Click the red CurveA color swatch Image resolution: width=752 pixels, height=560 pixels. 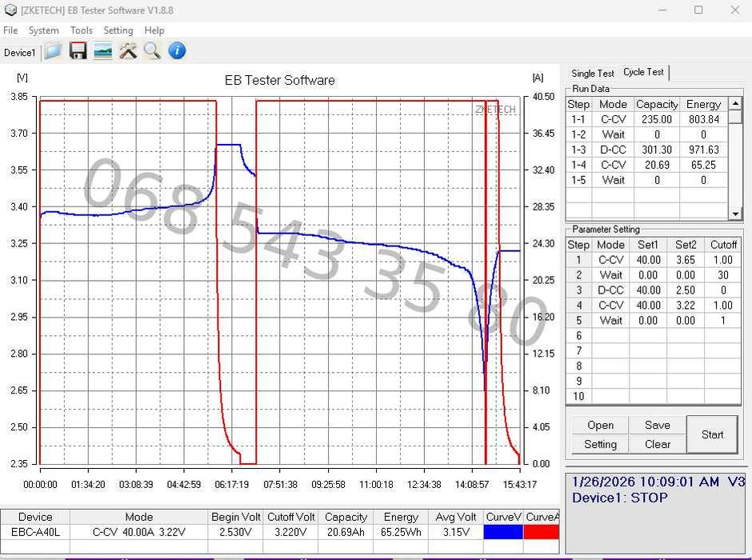pos(542,532)
